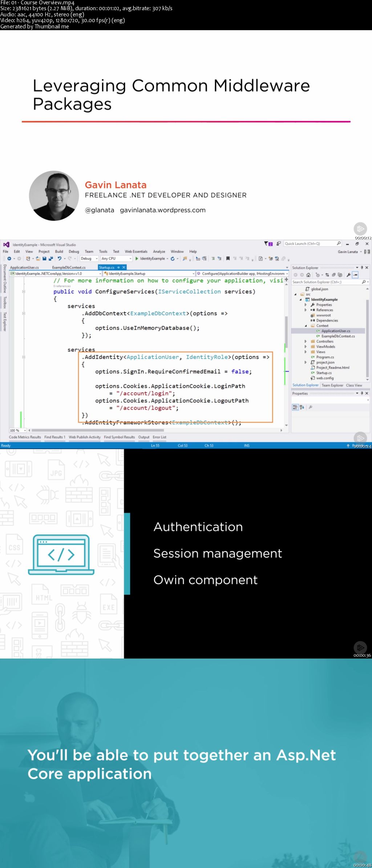This screenshot has width=372, height=868.
Task: Open the Code Metrics Results tab
Action: (25, 437)
